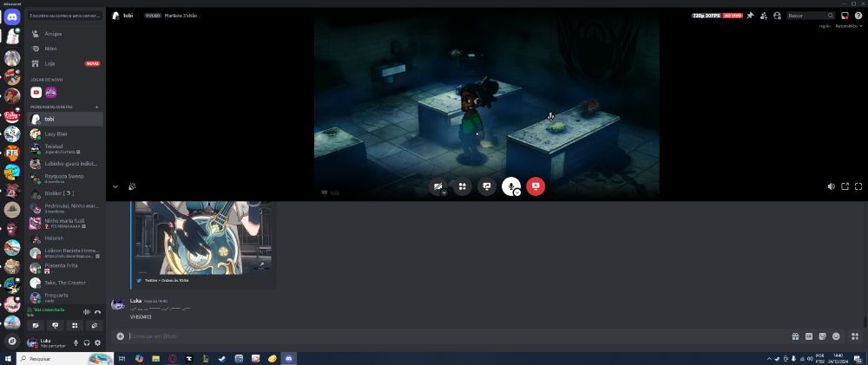Image resolution: width=868 pixels, height=365 pixels.
Task: Open File Explorer from taskbar
Action: (x=156, y=359)
